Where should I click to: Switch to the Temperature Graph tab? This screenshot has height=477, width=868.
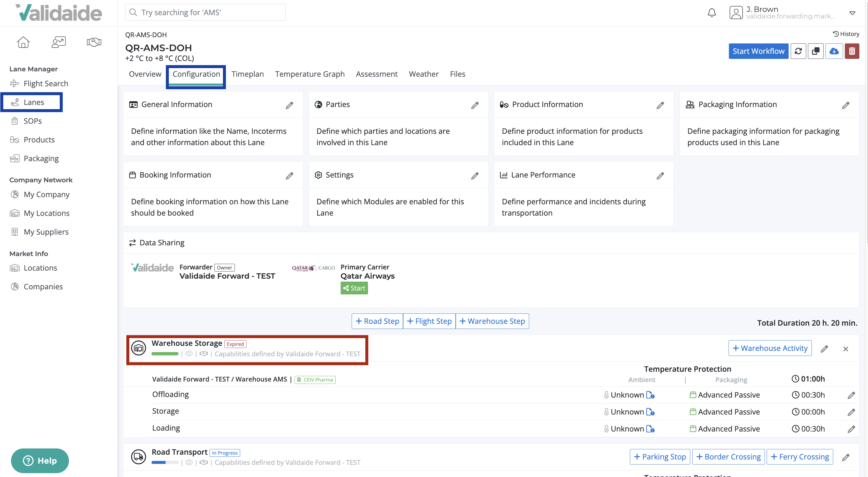click(310, 74)
